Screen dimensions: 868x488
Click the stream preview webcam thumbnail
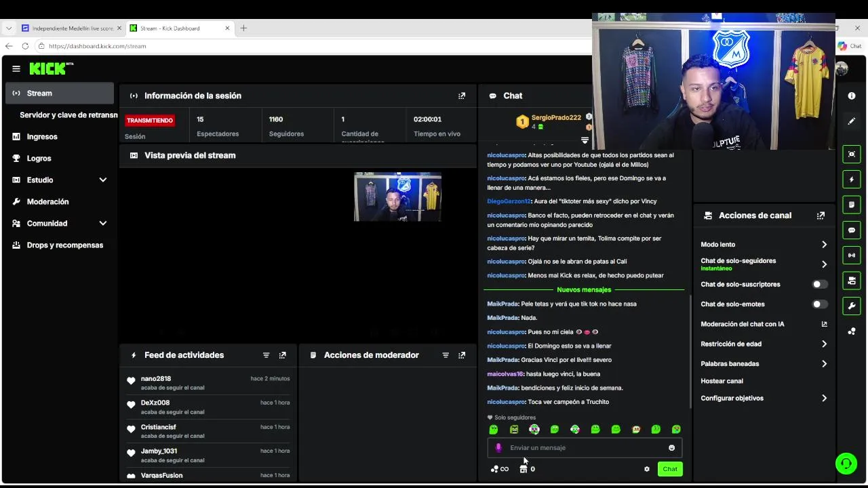click(x=397, y=197)
